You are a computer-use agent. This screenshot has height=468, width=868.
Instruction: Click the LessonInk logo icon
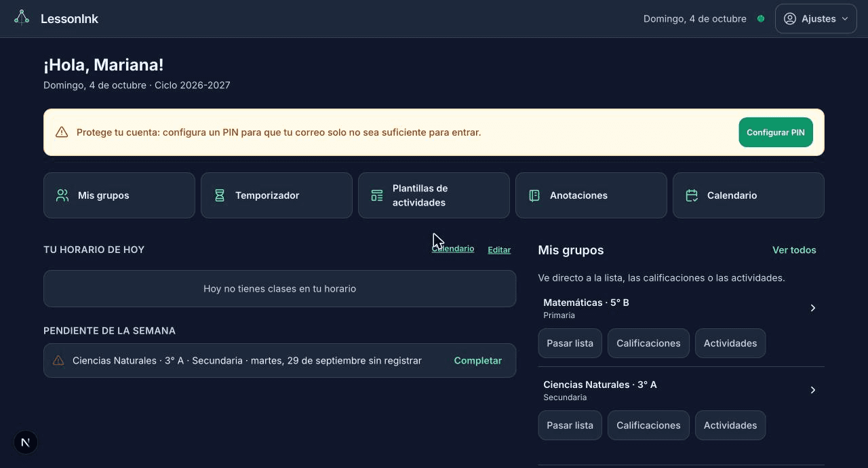[x=22, y=18]
